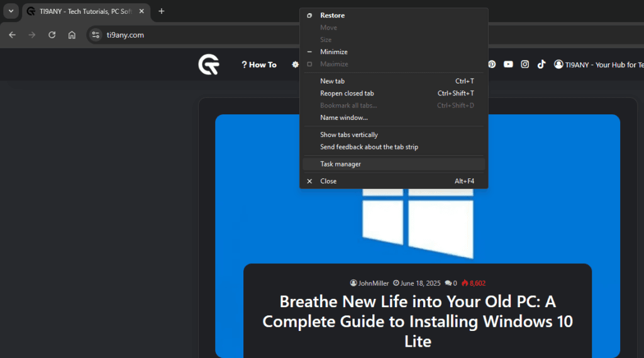Open the site information icon in address bar
The width and height of the screenshot is (644, 358).
click(x=95, y=35)
